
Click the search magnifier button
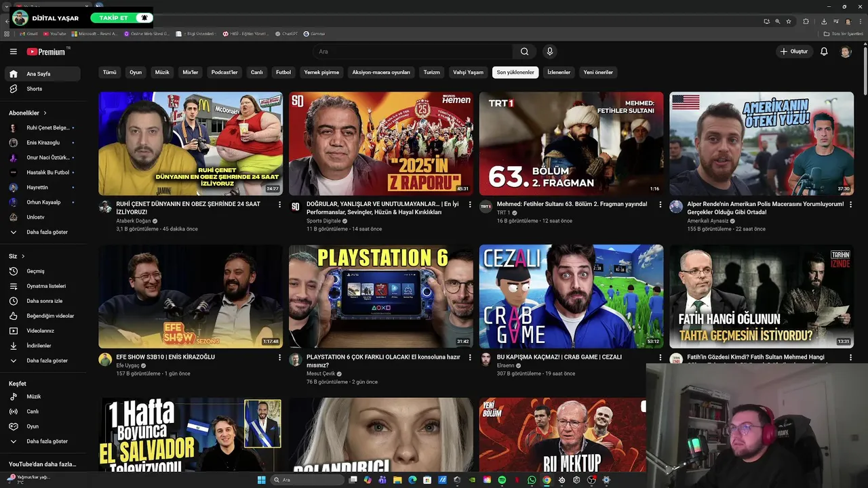click(524, 52)
